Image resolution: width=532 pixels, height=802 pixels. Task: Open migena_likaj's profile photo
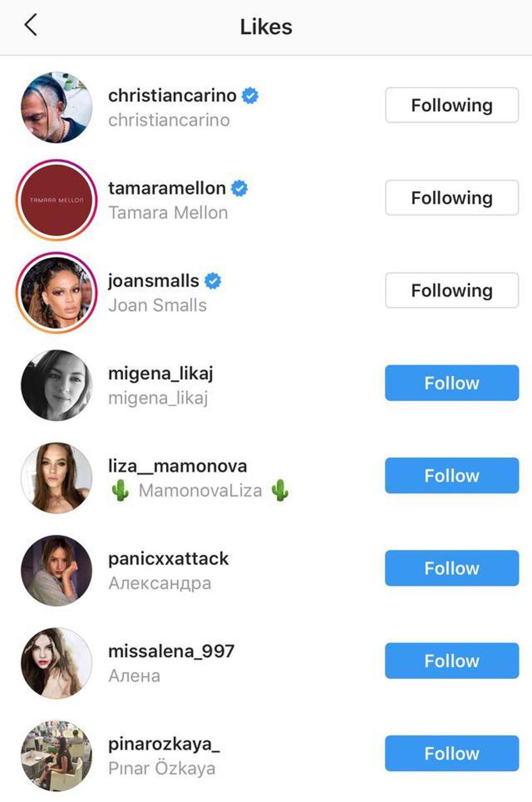[57, 385]
